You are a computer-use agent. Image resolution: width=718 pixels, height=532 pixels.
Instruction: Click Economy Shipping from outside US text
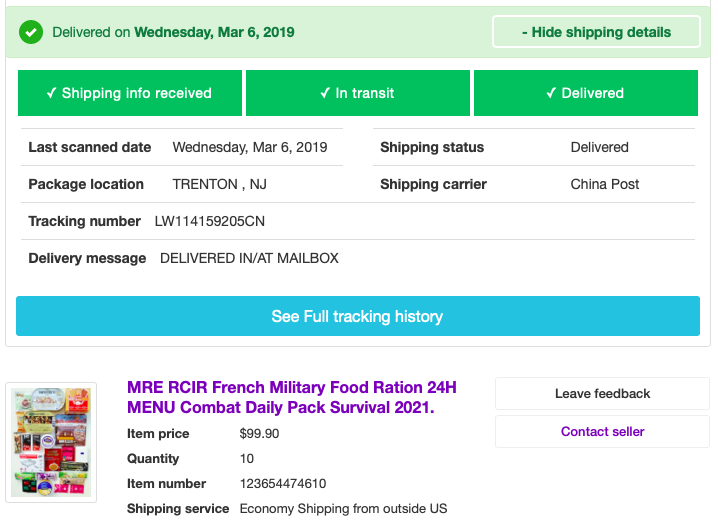tap(343, 509)
